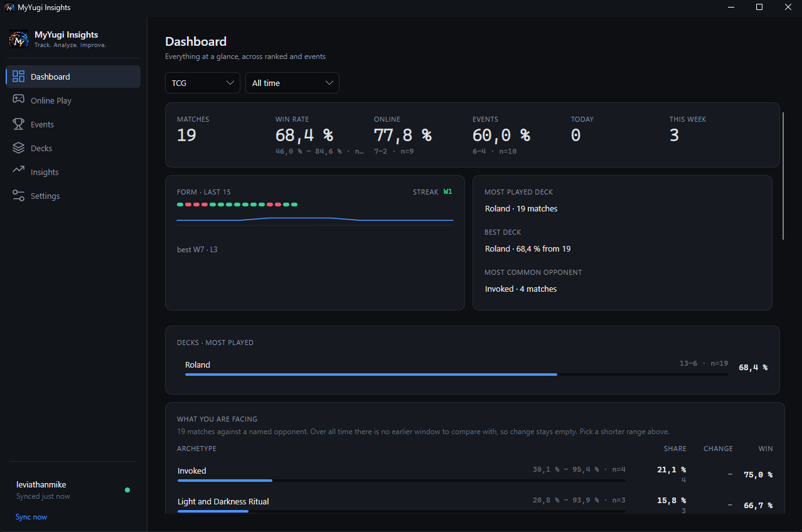The image size is (802, 532).
Task: Click the Invoked archetype share bar
Action: (402, 481)
